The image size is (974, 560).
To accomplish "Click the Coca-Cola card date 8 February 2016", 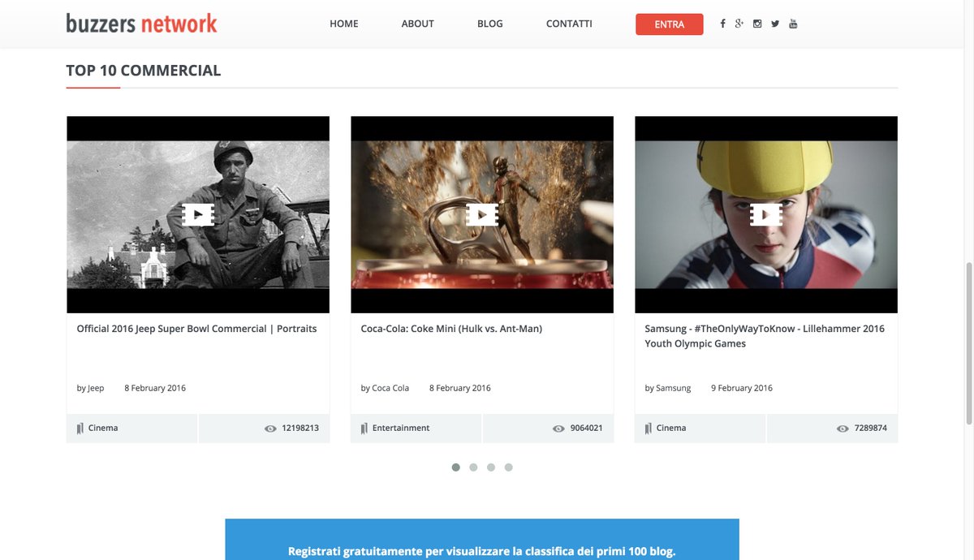I will pos(460,388).
